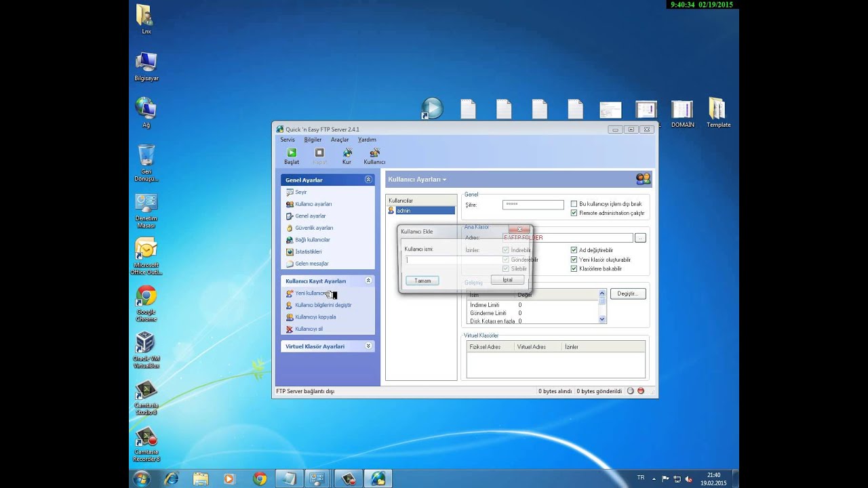Screen dimensions: 868x488
Task: Open the Araçlar menu
Action: click(x=340, y=140)
